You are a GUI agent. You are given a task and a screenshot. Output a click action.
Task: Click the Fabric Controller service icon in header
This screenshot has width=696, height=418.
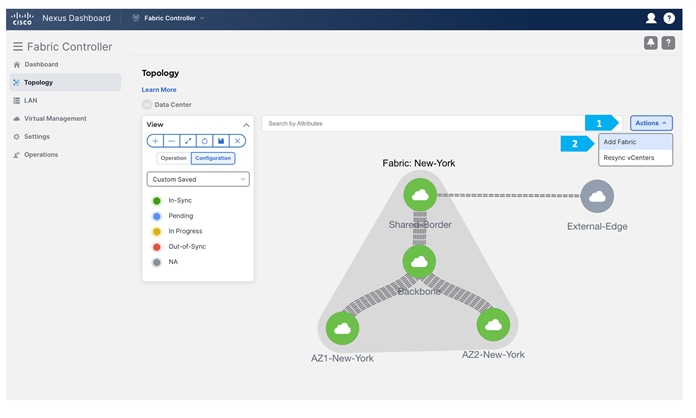tap(136, 18)
